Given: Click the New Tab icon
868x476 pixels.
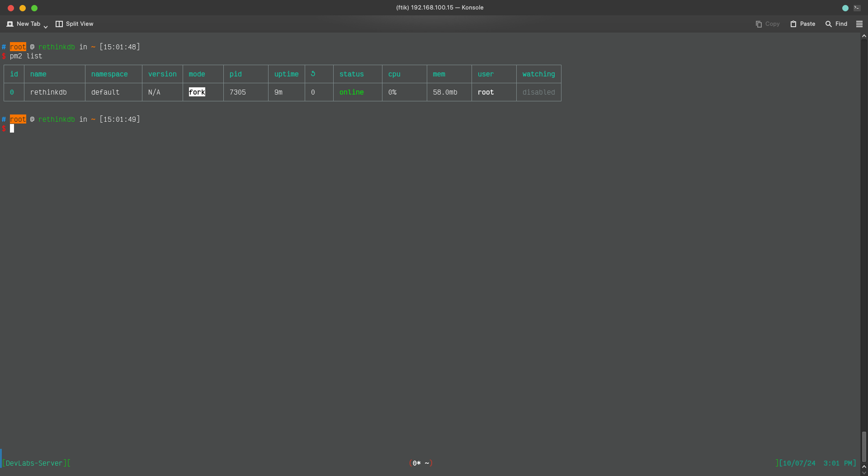Looking at the screenshot, I should click(x=10, y=24).
